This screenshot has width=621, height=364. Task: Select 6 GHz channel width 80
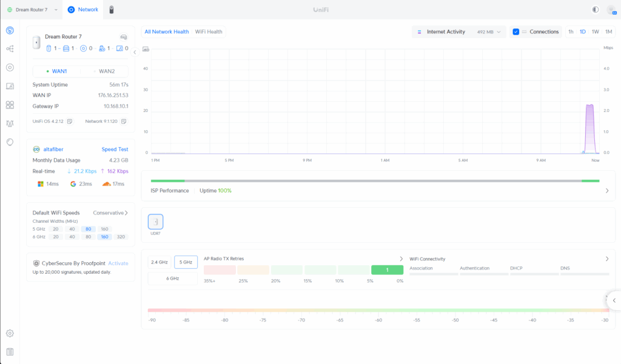(89, 237)
